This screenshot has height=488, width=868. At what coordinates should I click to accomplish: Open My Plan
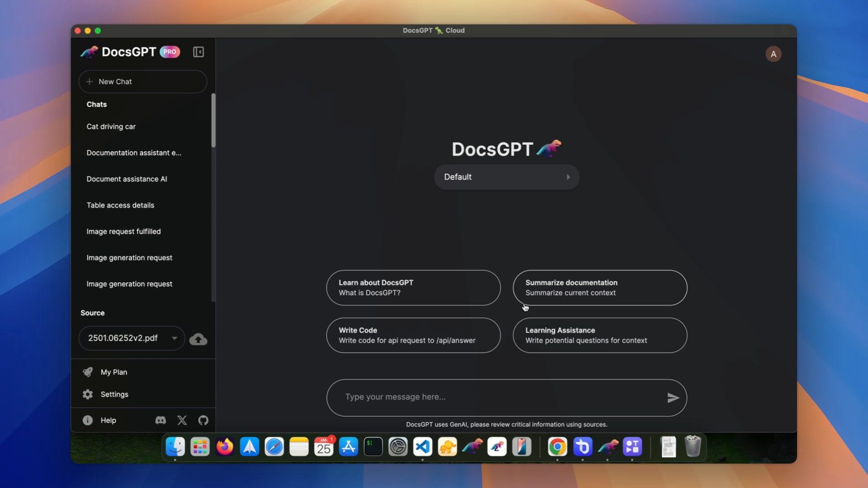point(113,372)
